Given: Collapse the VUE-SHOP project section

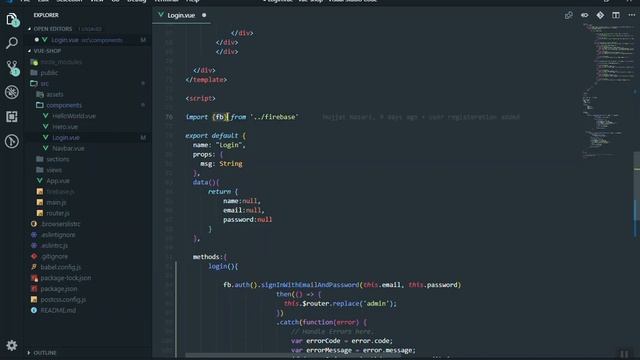Looking at the screenshot, I should point(47,51).
